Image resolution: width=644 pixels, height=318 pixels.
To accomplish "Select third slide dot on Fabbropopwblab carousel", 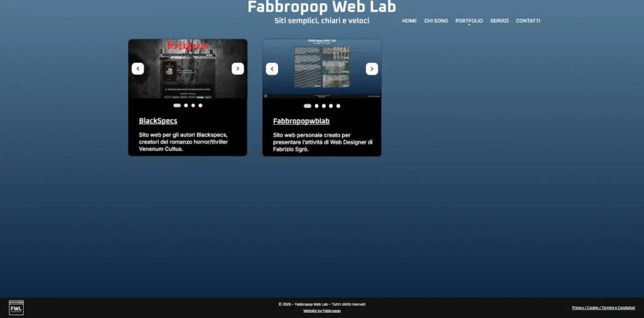I will tap(324, 106).
